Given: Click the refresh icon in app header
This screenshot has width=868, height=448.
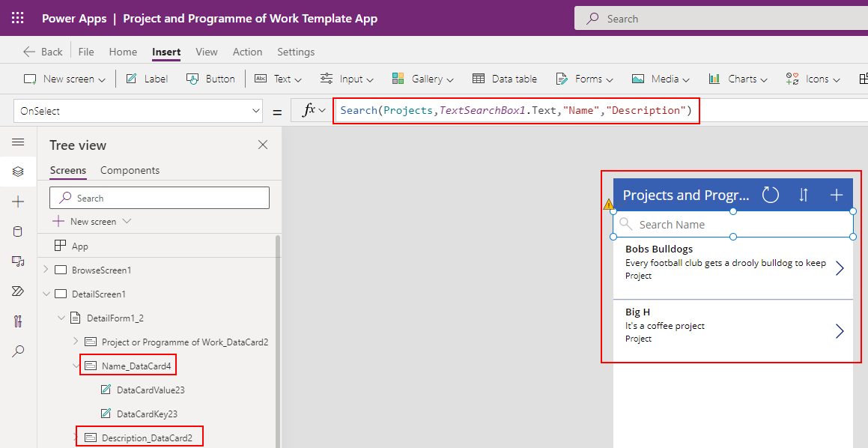Looking at the screenshot, I should click(771, 194).
